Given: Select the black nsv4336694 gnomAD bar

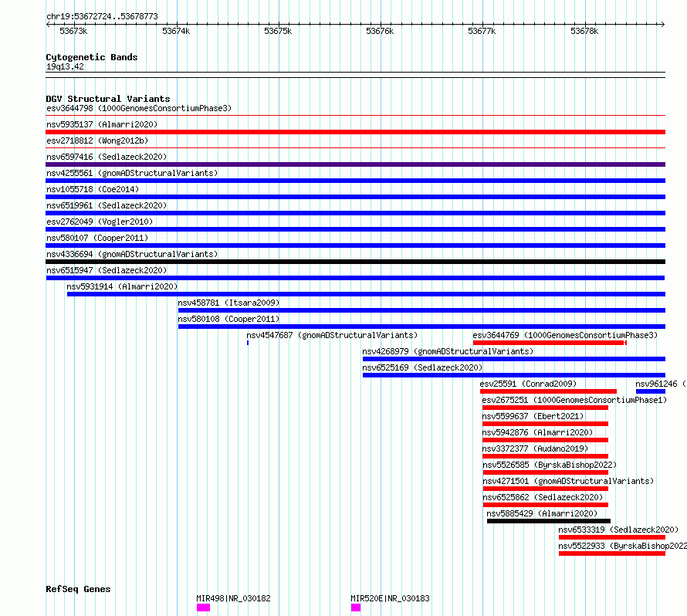Looking at the screenshot, I should [355, 262].
